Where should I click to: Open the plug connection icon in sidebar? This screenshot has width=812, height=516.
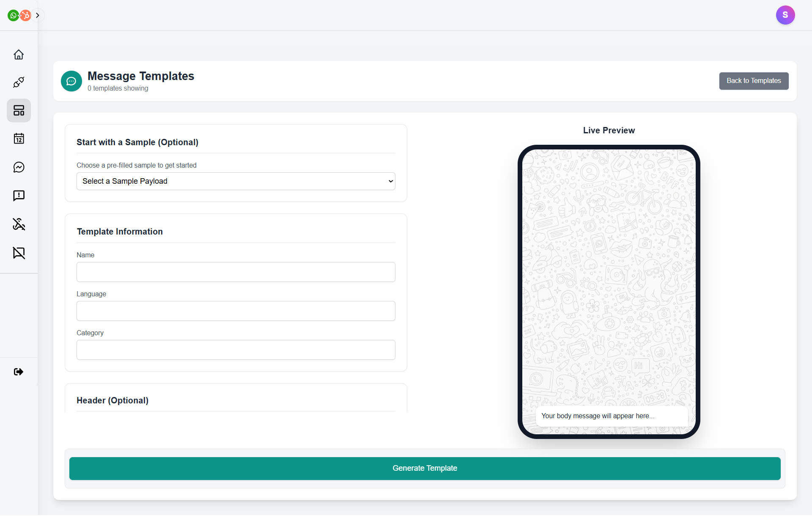(x=19, y=82)
